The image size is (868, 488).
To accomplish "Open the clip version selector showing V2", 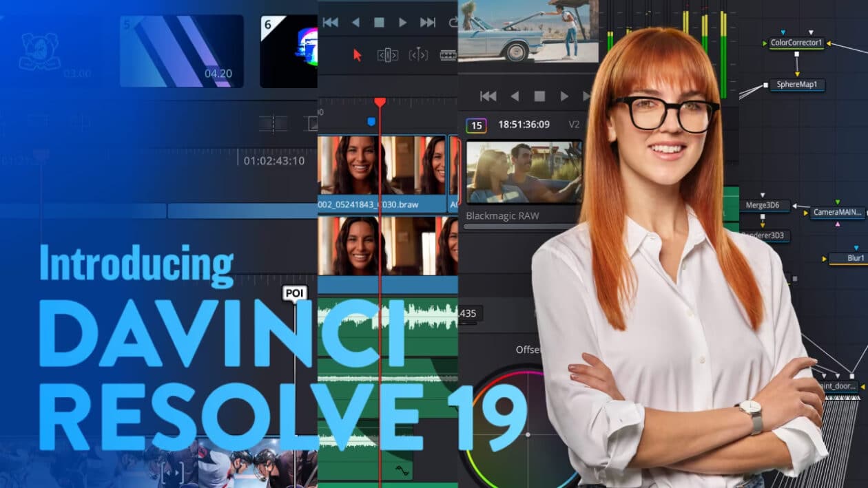I will click(x=574, y=125).
